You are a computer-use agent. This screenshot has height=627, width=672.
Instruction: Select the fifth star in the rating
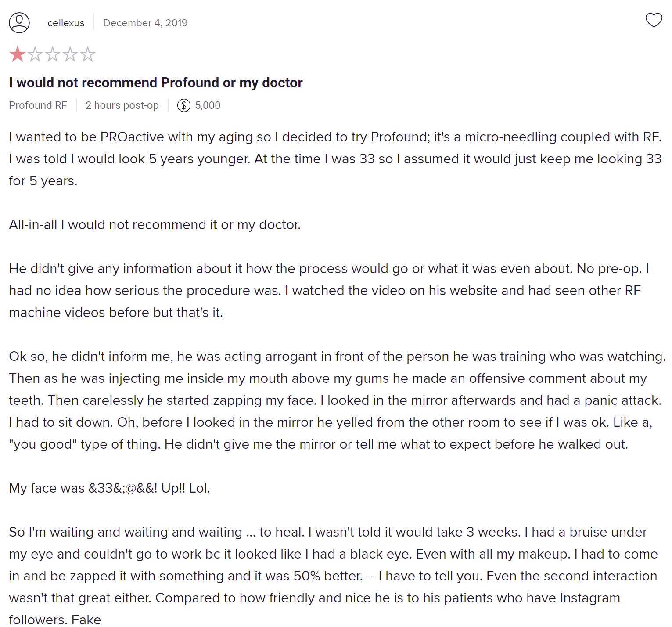[88, 54]
